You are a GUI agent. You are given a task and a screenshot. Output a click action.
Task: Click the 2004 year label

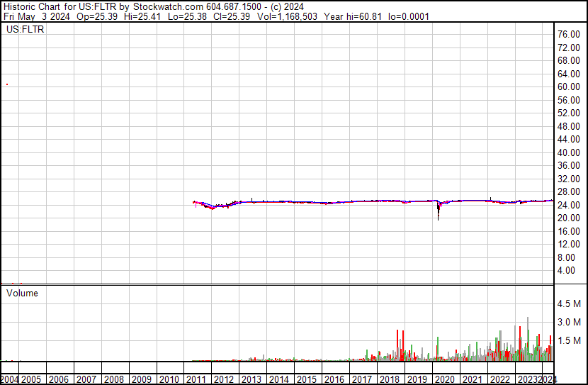click(9, 379)
